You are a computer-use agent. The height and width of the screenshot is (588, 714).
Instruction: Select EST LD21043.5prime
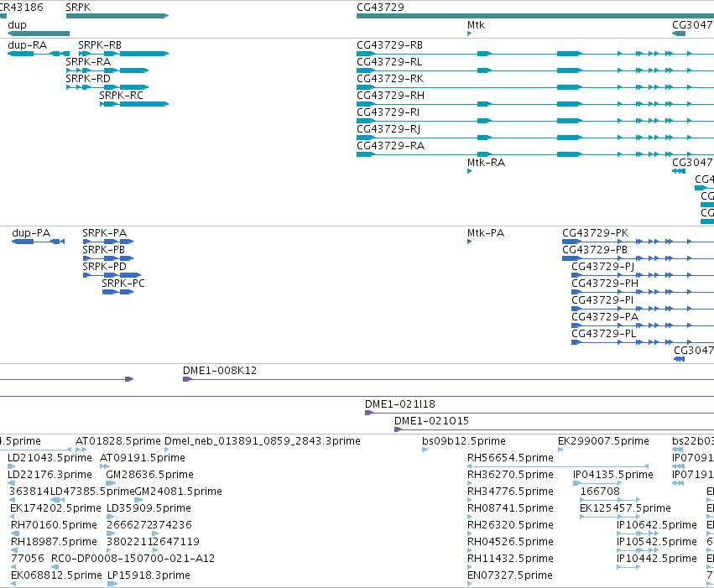pyautogui.click(x=50, y=458)
